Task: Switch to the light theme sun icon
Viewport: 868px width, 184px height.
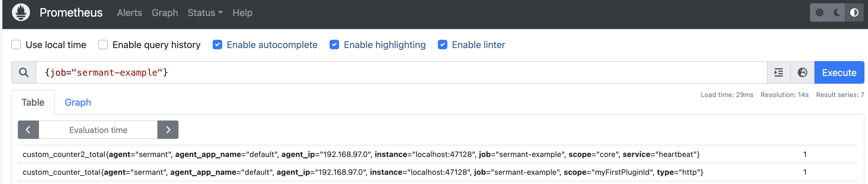Action: pos(819,13)
